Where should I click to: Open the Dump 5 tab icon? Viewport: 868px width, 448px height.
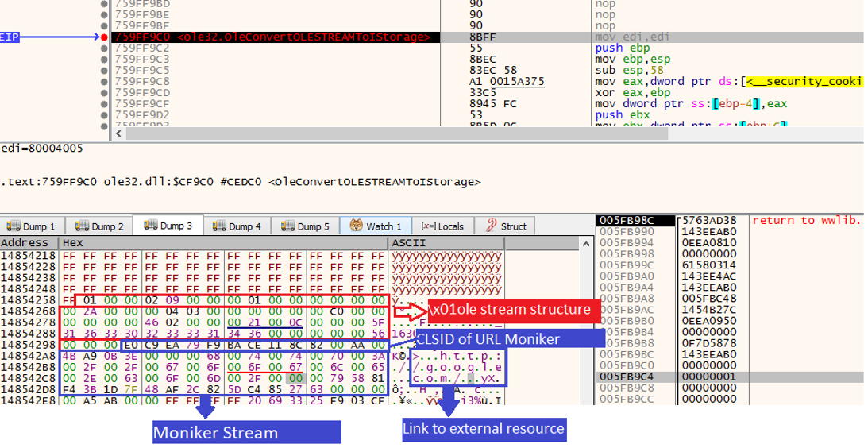click(287, 226)
